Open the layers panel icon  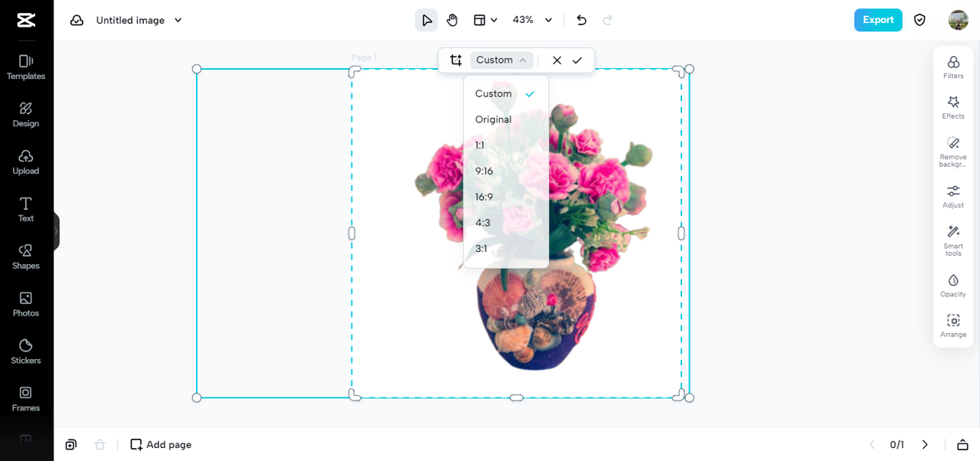coord(962,444)
